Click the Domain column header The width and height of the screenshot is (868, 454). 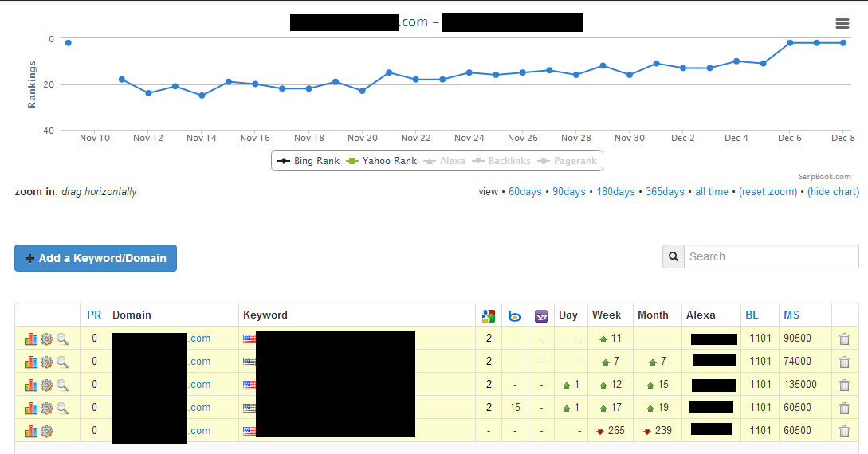click(x=132, y=315)
